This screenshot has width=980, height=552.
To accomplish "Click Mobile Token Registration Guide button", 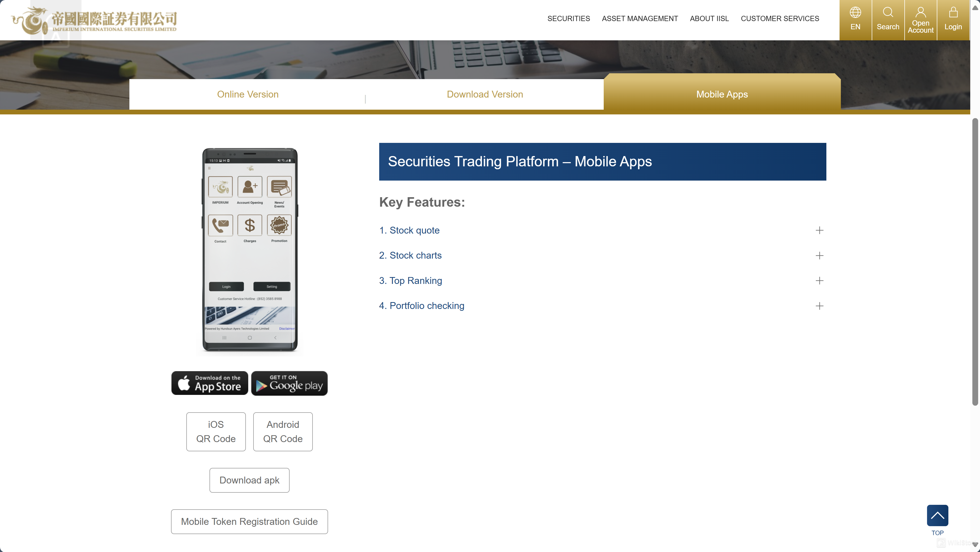I will coord(249,521).
